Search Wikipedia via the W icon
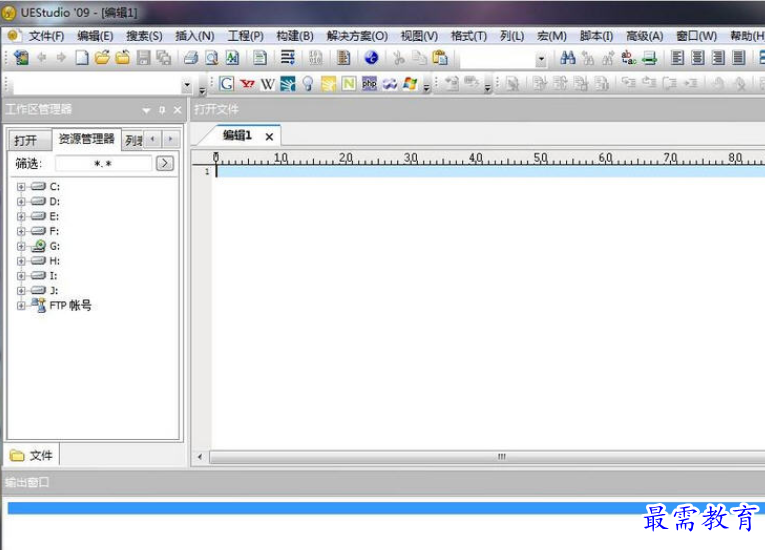765x550 pixels. click(267, 84)
